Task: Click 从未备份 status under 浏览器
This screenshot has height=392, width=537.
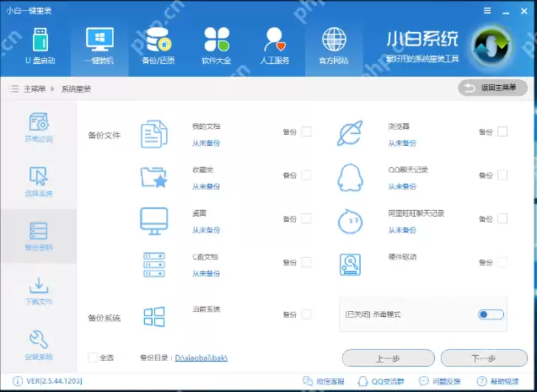Action: [402, 143]
